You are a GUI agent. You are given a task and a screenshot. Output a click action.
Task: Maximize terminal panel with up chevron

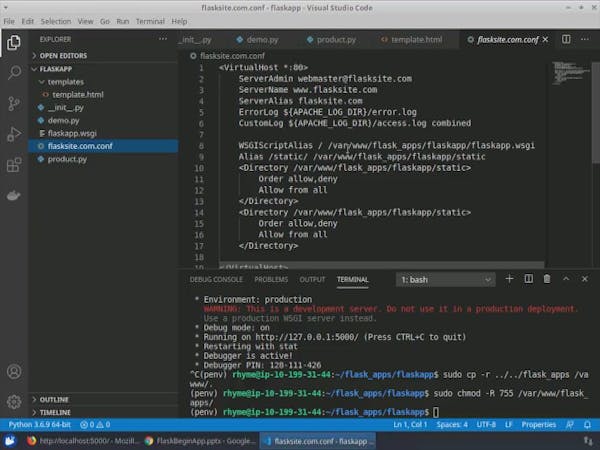pos(566,279)
